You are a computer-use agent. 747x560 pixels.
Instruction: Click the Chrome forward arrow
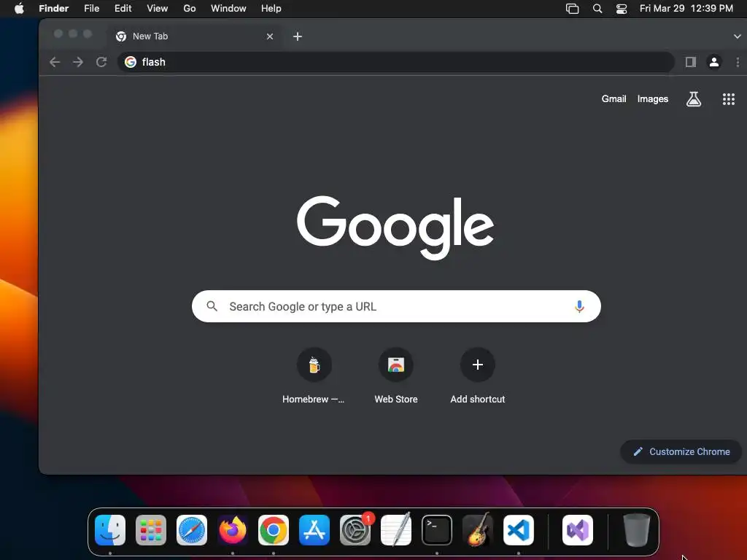click(78, 62)
